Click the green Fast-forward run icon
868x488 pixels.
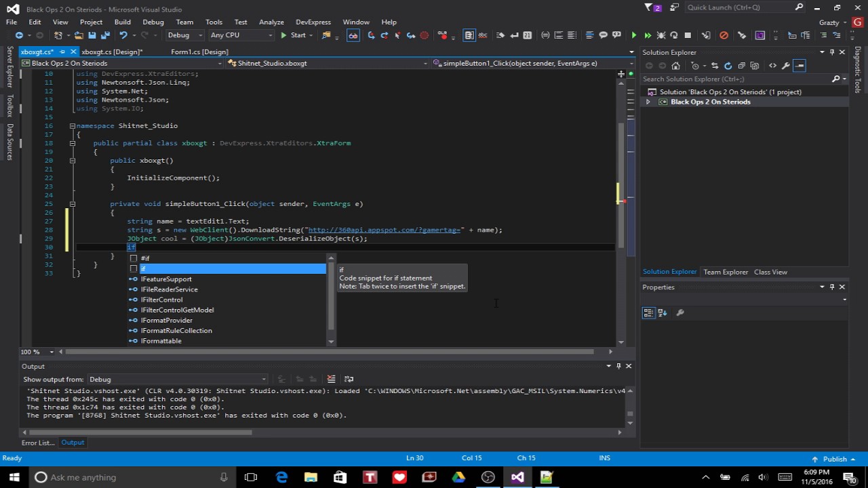pos(648,35)
